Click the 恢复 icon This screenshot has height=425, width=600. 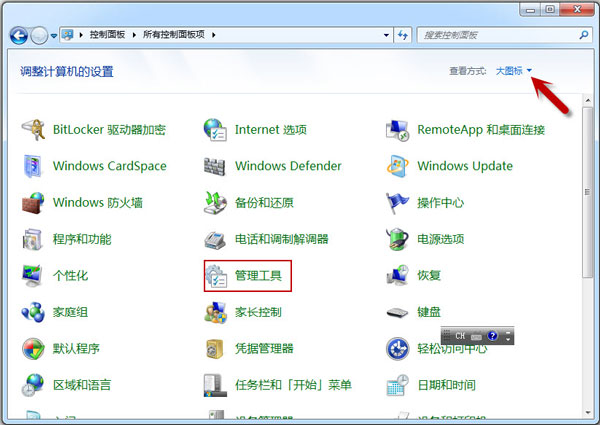click(398, 275)
